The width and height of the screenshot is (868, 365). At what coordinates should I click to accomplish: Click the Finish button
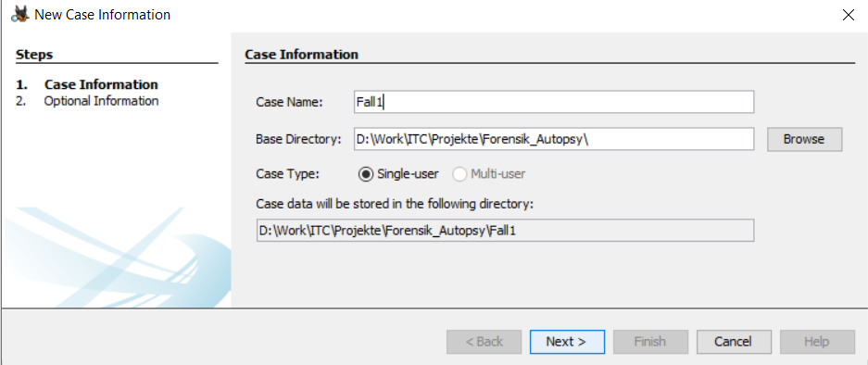[650, 342]
